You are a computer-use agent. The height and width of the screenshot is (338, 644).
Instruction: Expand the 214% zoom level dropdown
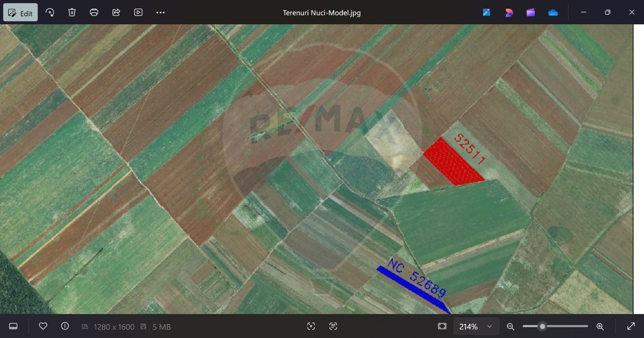pos(489,326)
